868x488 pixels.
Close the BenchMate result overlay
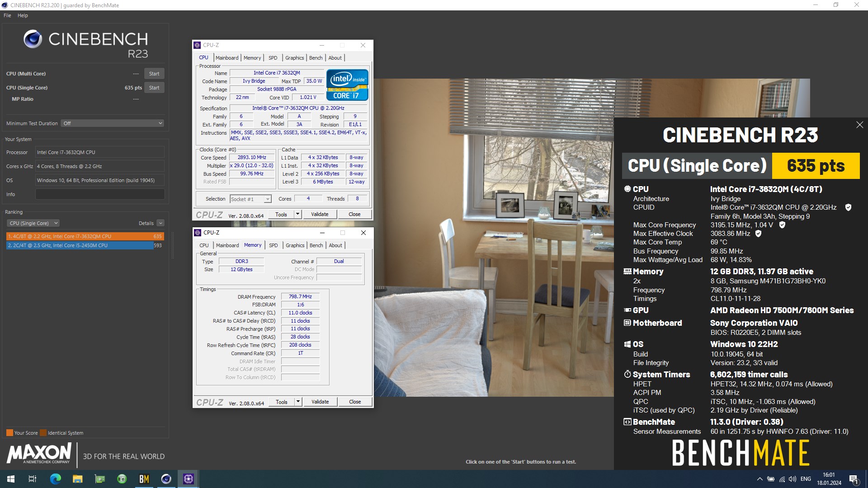(x=859, y=125)
